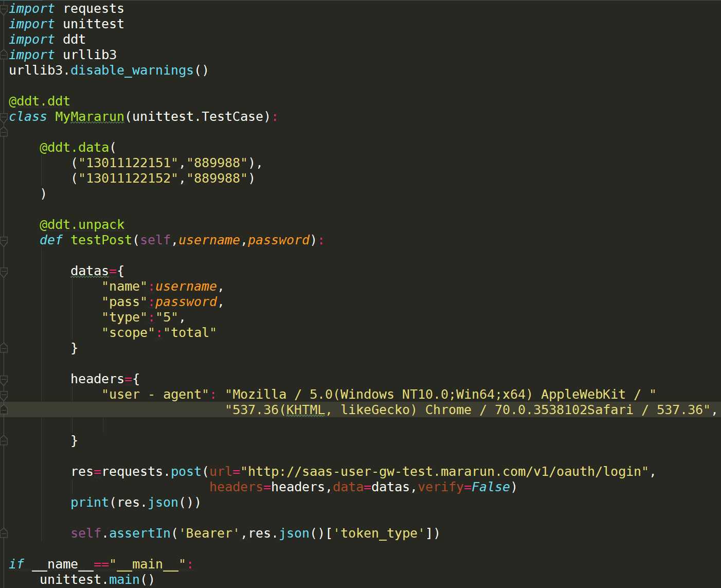Click the 'post' method in requests.post

tap(186, 472)
